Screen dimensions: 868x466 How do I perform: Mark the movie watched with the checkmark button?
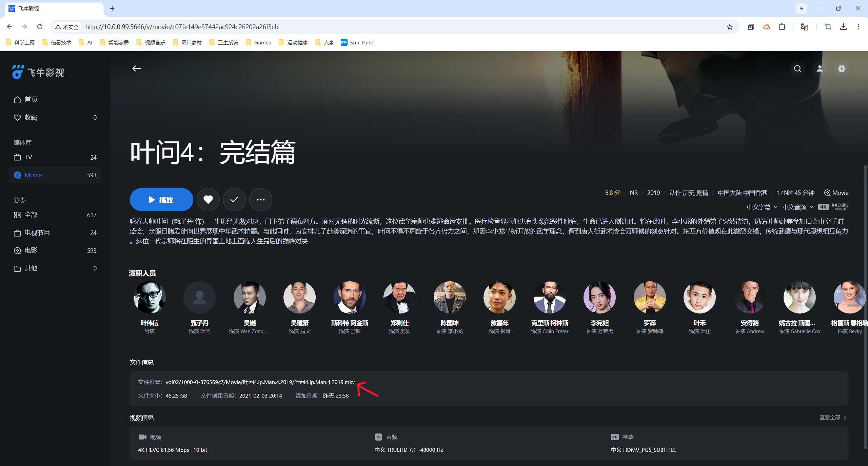click(234, 200)
